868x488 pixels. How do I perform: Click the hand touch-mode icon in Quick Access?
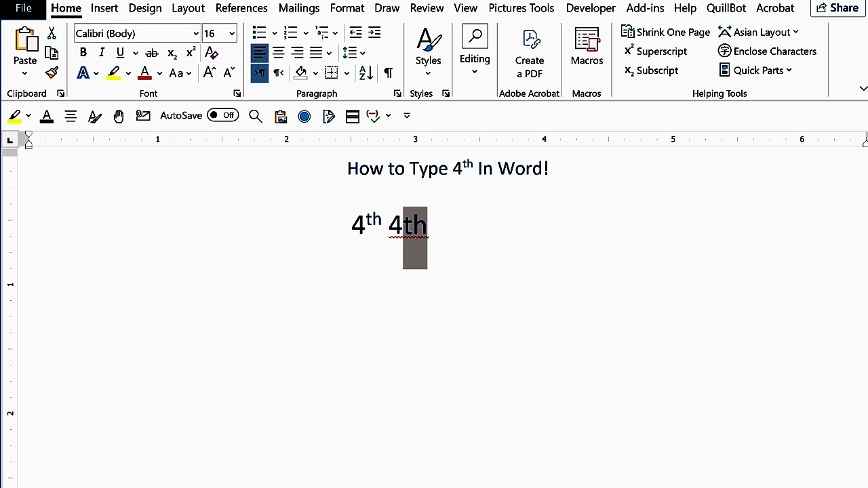(x=119, y=116)
